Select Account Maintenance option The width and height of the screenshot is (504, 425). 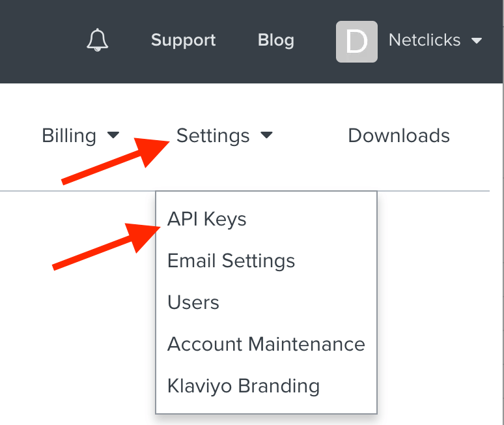click(x=266, y=344)
